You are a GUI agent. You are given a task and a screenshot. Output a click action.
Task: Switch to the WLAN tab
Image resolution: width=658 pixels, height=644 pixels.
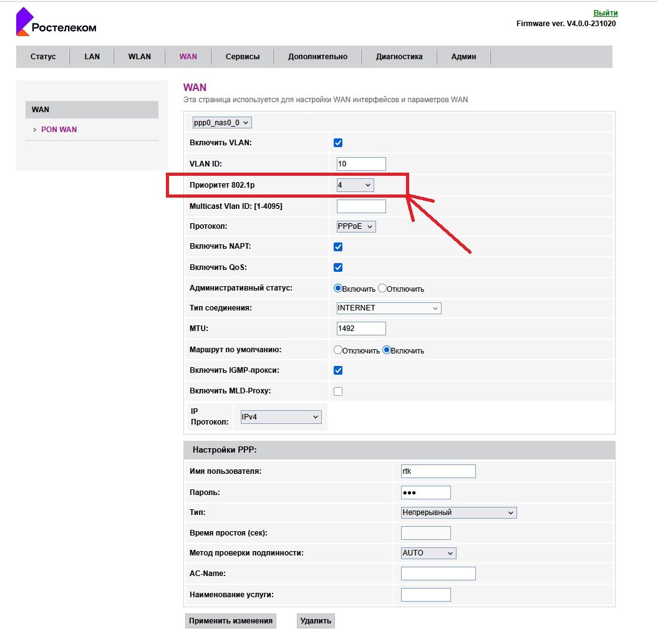click(140, 57)
